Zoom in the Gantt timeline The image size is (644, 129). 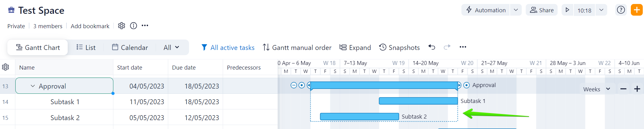click(x=637, y=89)
